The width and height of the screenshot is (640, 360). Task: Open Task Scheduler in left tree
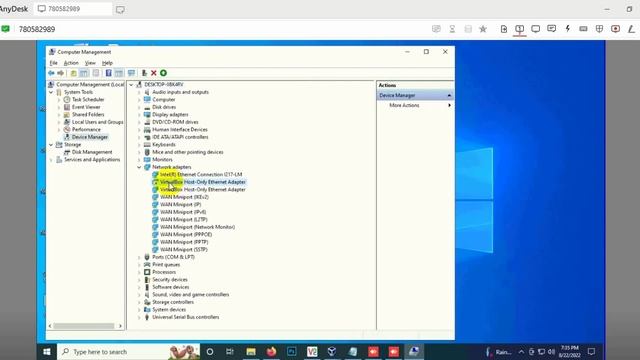click(88, 100)
